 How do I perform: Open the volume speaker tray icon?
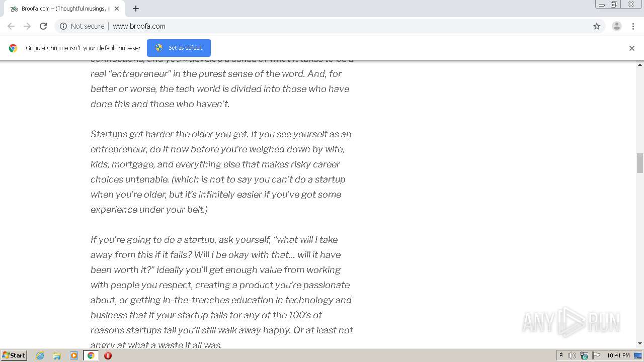572,355
